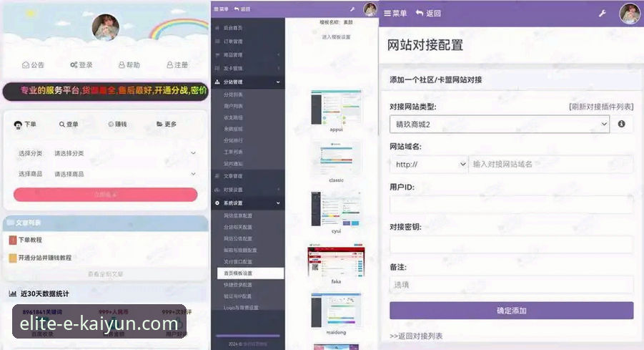Select the faka template thumbnail
Viewport: 644px width, 350px height.
tap(336, 261)
